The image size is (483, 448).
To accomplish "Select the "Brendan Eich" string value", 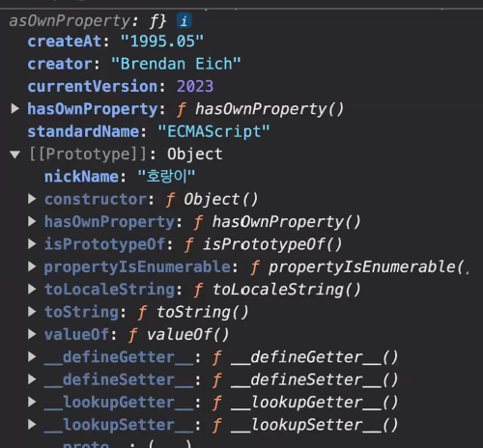I will click(176, 64).
